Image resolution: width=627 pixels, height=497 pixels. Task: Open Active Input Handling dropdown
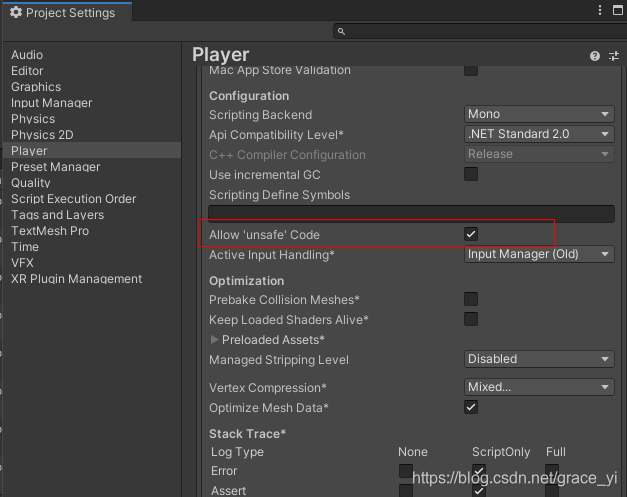(539, 254)
